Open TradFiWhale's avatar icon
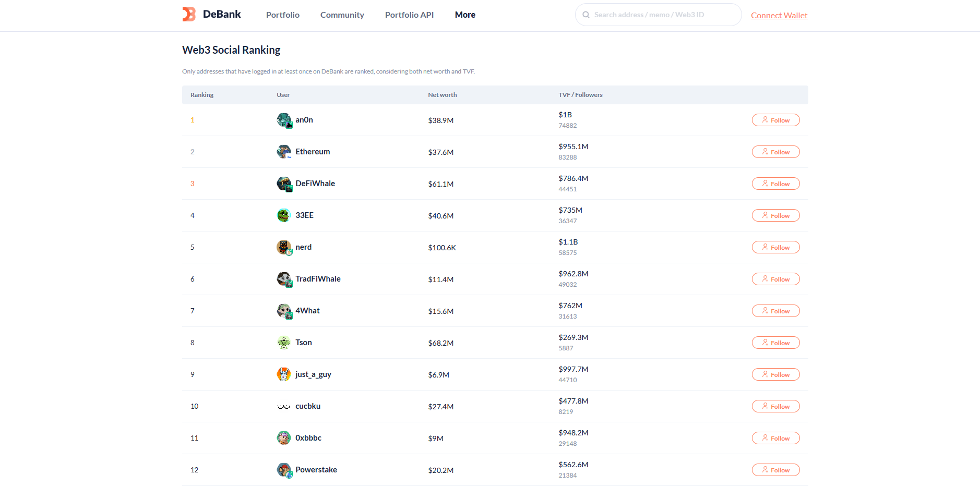This screenshot has width=980, height=487. tap(284, 279)
